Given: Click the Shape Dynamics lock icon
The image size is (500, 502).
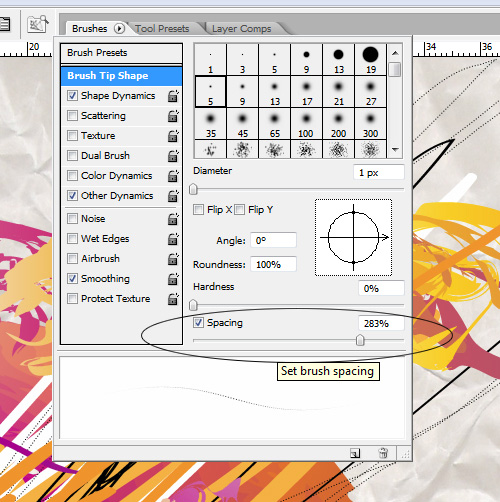Looking at the screenshot, I should pos(173,96).
